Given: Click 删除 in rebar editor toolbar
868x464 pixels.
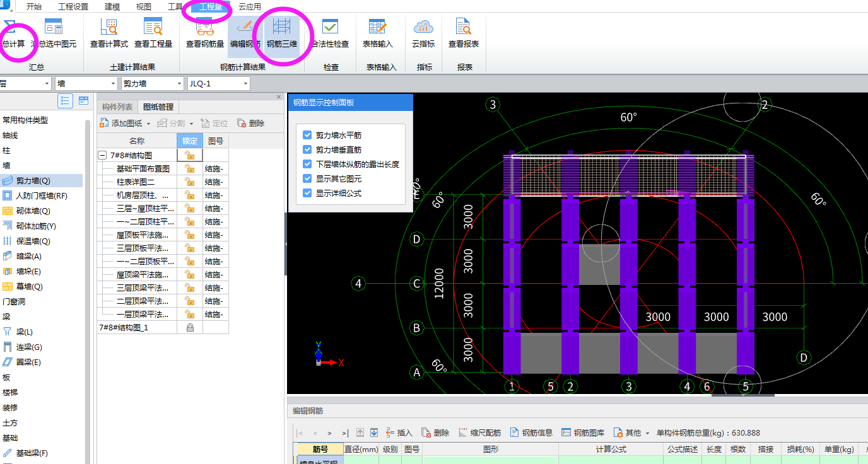Looking at the screenshot, I should 435,433.
